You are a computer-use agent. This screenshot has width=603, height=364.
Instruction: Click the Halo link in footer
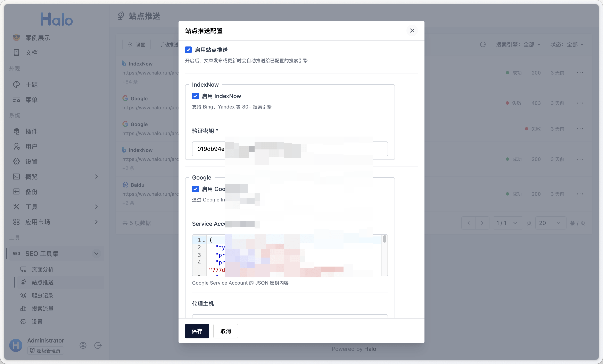pyautogui.click(x=370, y=349)
